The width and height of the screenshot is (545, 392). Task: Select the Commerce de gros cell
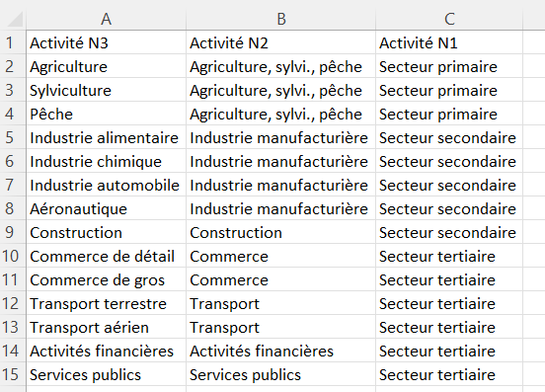[x=106, y=279]
